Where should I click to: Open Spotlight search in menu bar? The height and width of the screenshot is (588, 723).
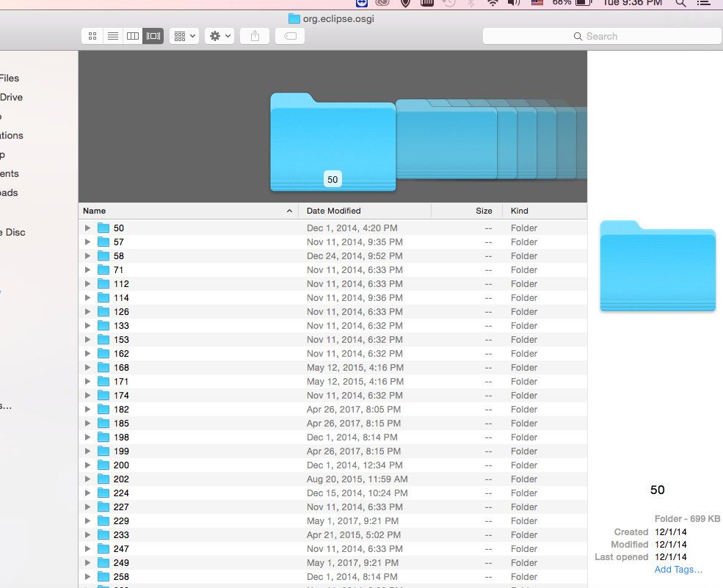click(680, 3)
